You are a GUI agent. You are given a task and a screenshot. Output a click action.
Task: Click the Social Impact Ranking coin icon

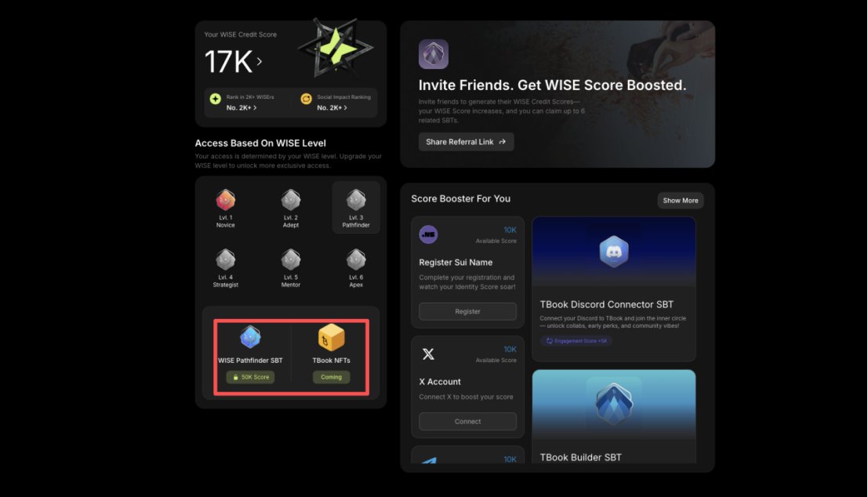click(306, 99)
